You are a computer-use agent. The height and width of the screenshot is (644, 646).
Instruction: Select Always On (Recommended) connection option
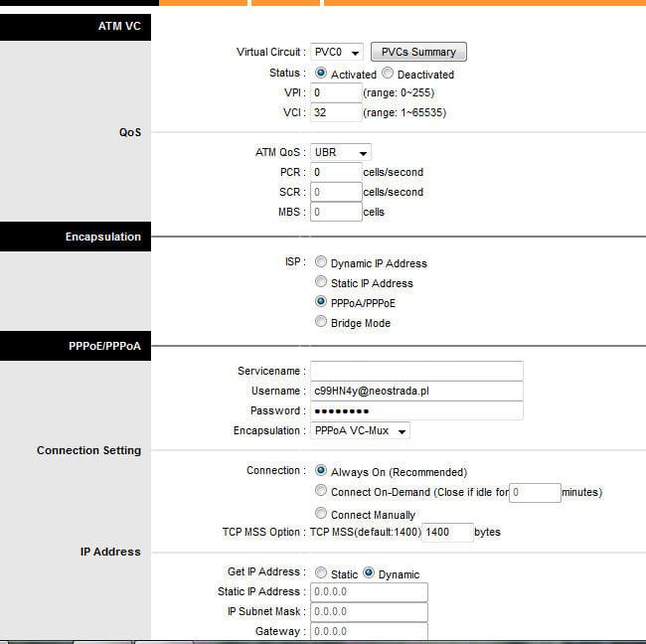(x=321, y=470)
